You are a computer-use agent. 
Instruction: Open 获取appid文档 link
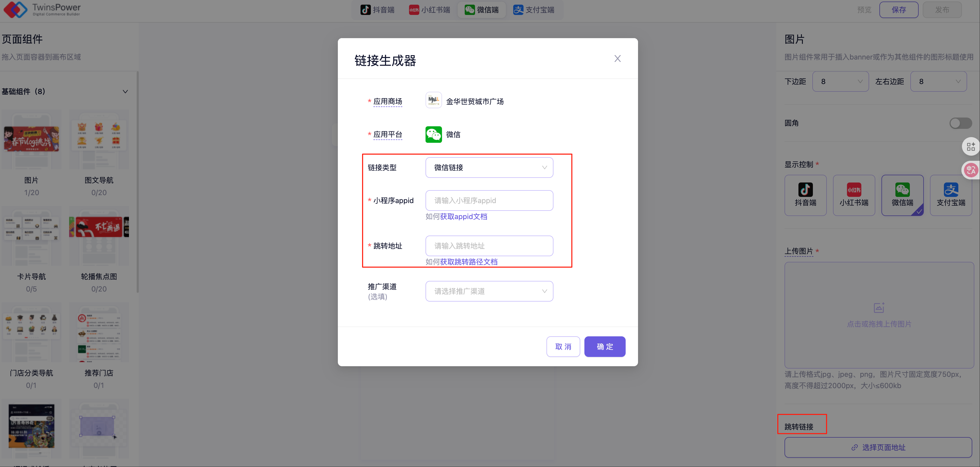(463, 216)
